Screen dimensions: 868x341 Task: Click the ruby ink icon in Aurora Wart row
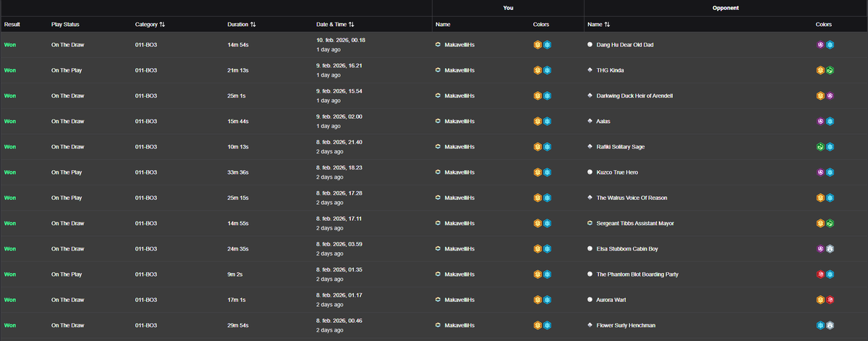pyautogui.click(x=830, y=300)
